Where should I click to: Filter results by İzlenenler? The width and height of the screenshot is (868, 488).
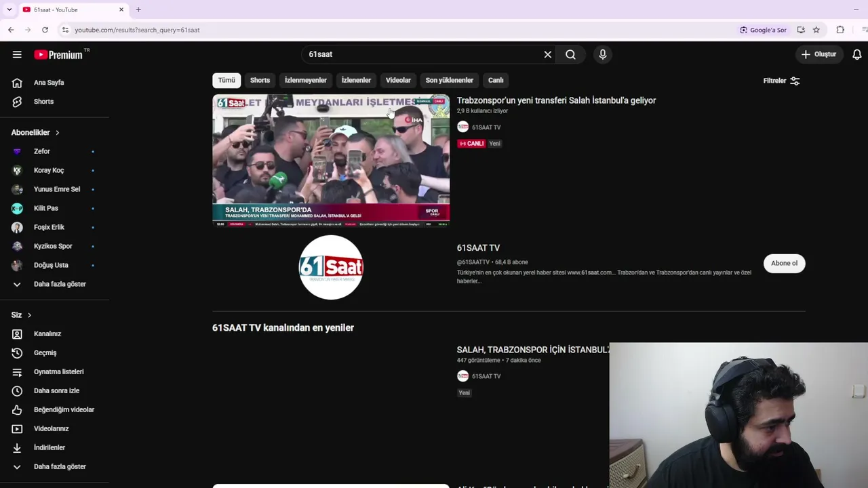tap(356, 80)
